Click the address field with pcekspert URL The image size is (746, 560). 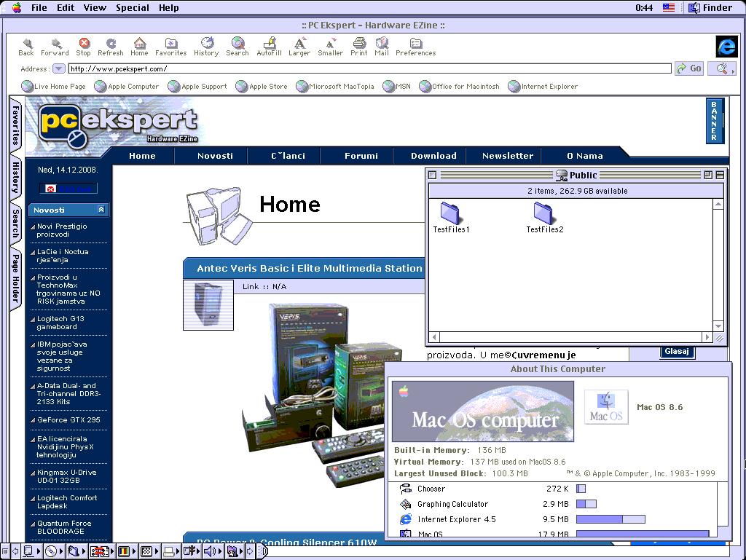pos(369,69)
